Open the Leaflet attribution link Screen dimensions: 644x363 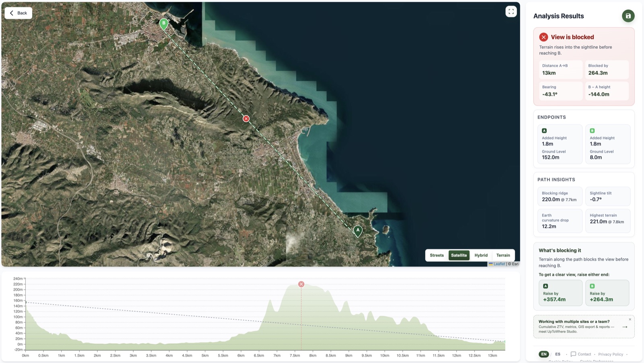click(499, 264)
